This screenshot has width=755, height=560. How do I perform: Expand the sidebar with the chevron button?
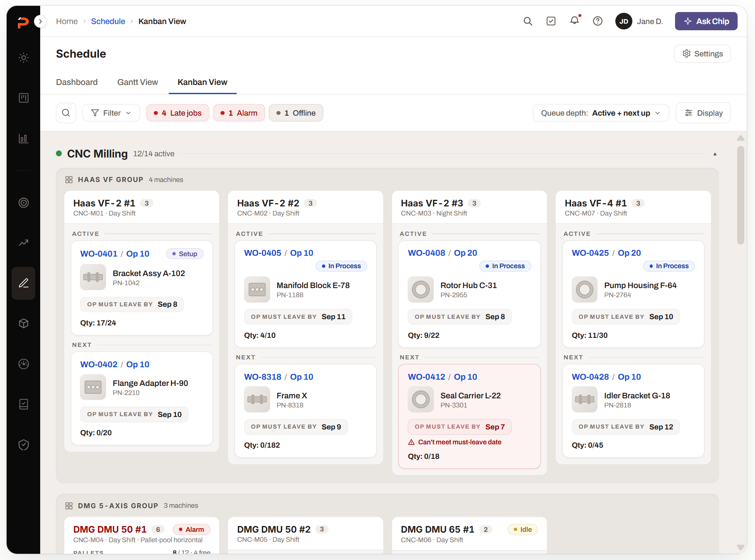(40, 21)
